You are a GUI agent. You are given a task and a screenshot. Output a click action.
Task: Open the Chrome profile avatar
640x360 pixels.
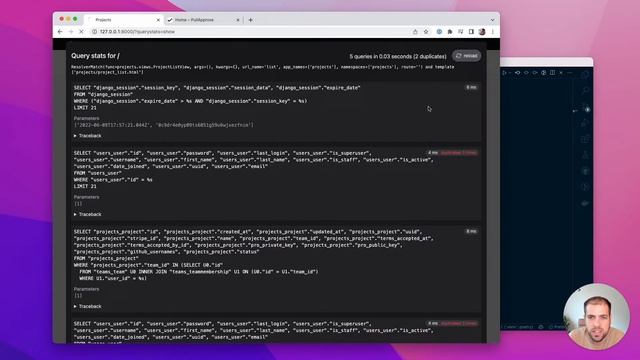[x=482, y=31]
